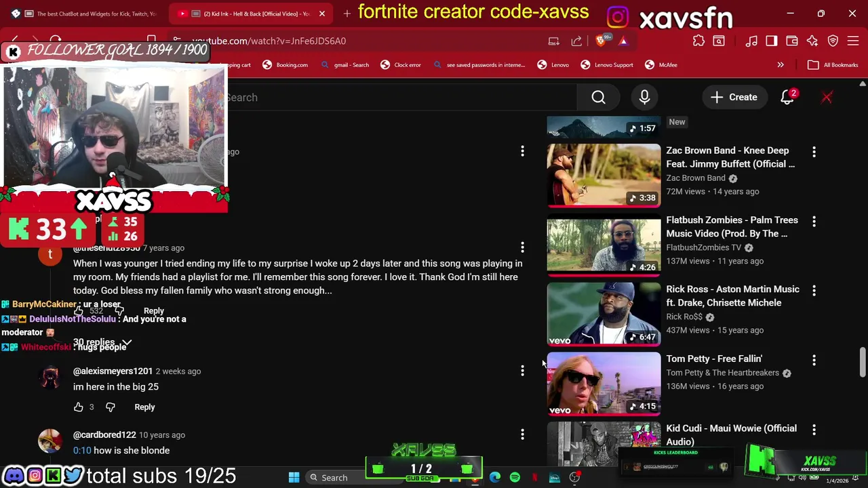Open the Lenovo bookmark
Viewport: 868px width, 488px height.
pyautogui.click(x=553, y=65)
